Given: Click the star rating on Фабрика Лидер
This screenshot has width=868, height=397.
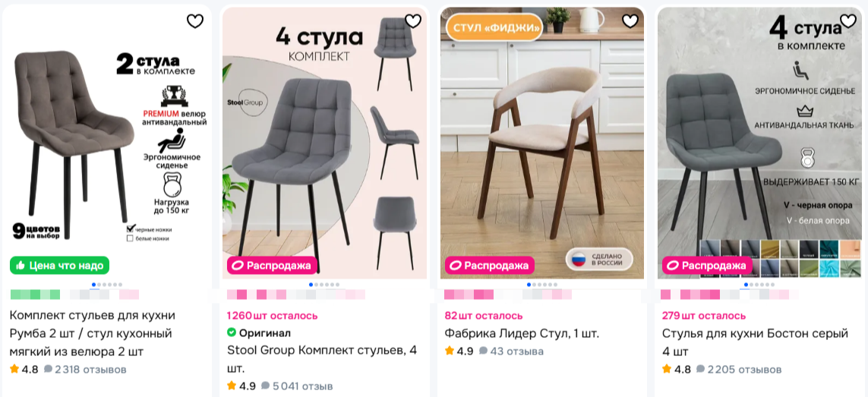Looking at the screenshot, I should [450, 351].
